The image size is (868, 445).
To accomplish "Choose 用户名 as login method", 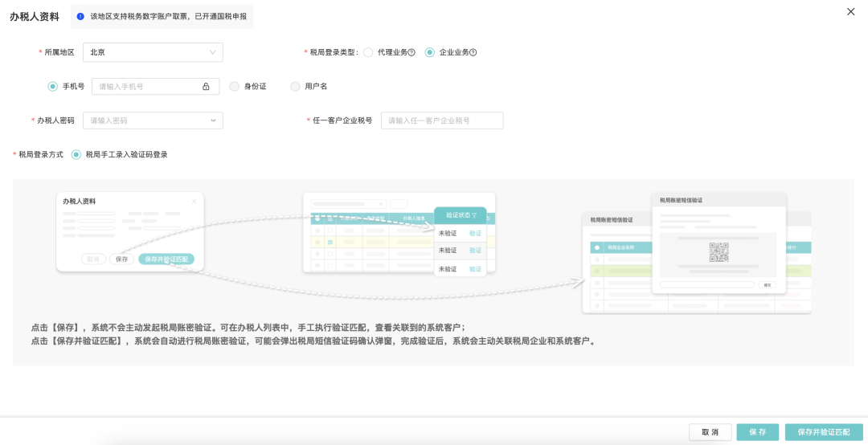I will (x=296, y=87).
